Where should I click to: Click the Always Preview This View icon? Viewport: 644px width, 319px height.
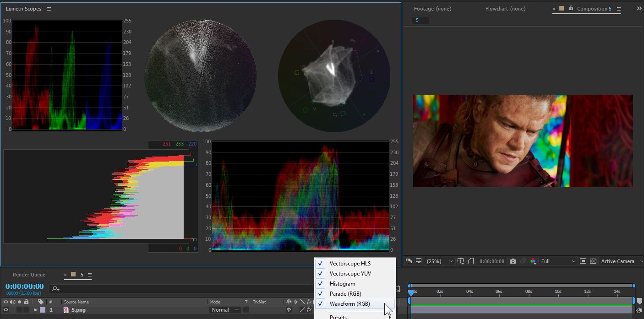pos(409,261)
